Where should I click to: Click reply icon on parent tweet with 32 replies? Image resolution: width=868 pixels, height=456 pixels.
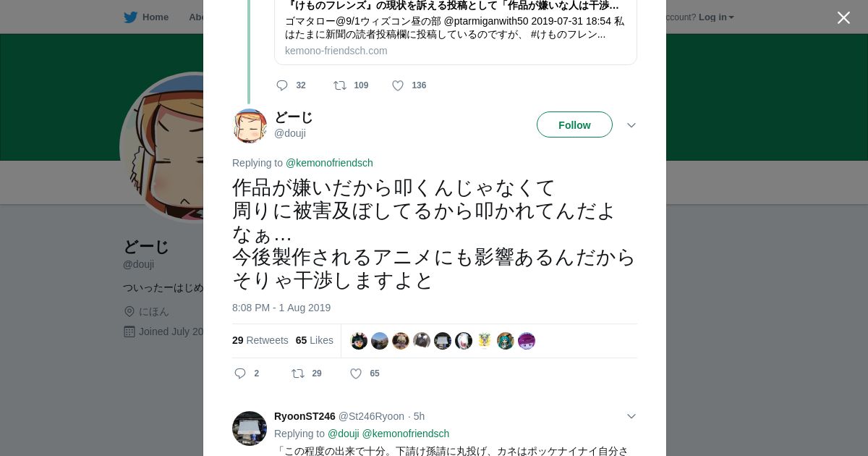tap(282, 85)
